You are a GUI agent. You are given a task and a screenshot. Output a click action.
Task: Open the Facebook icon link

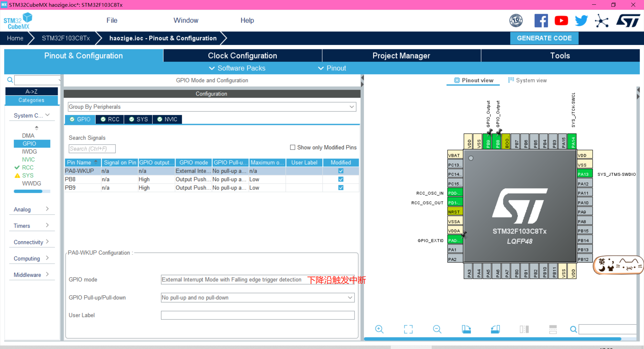541,21
